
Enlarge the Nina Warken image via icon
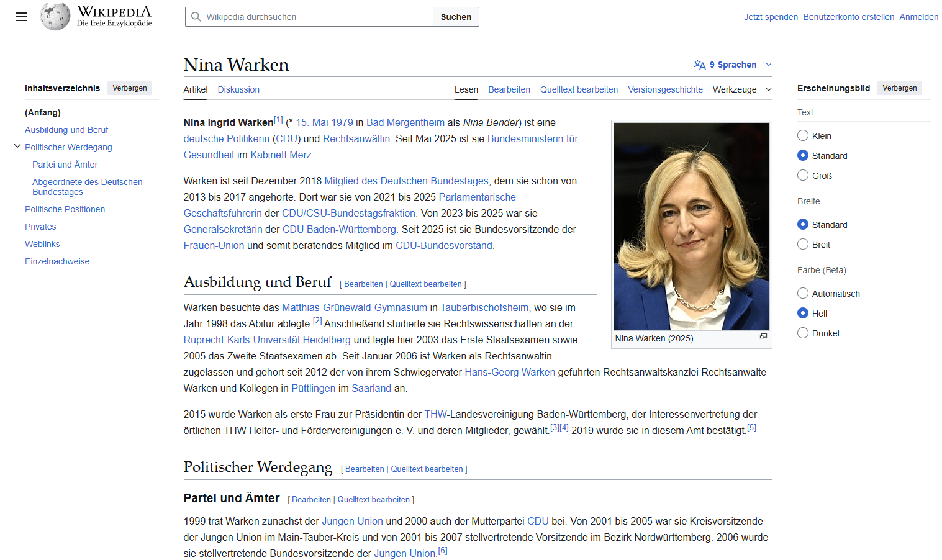click(x=763, y=336)
